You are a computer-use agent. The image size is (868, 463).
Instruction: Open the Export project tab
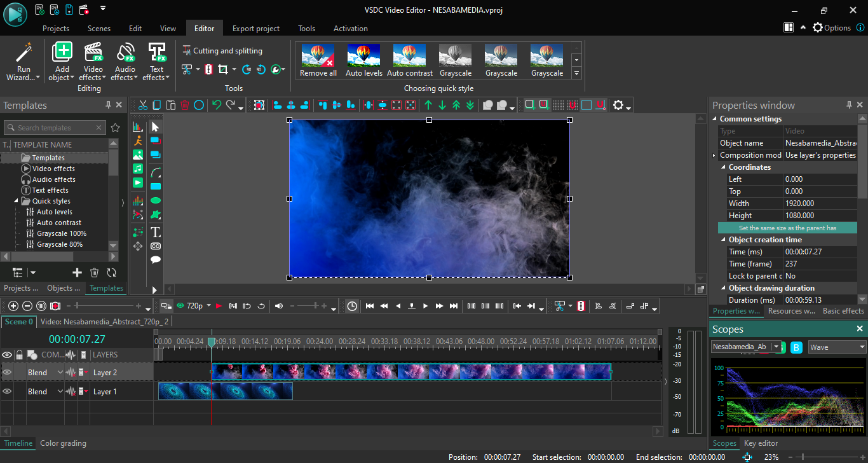[x=255, y=29]
